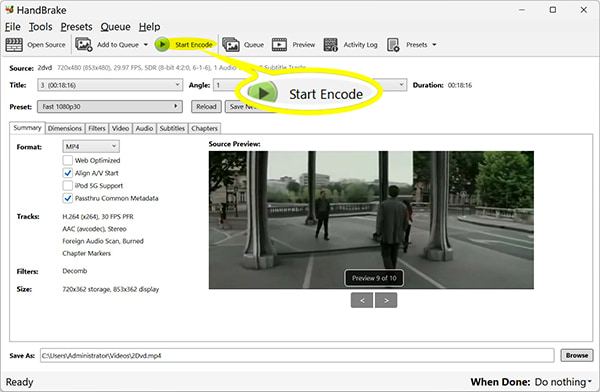The image size is (600, 392).
Task: Open the Format dropdown set to MP4
Action: click(91, 146)
